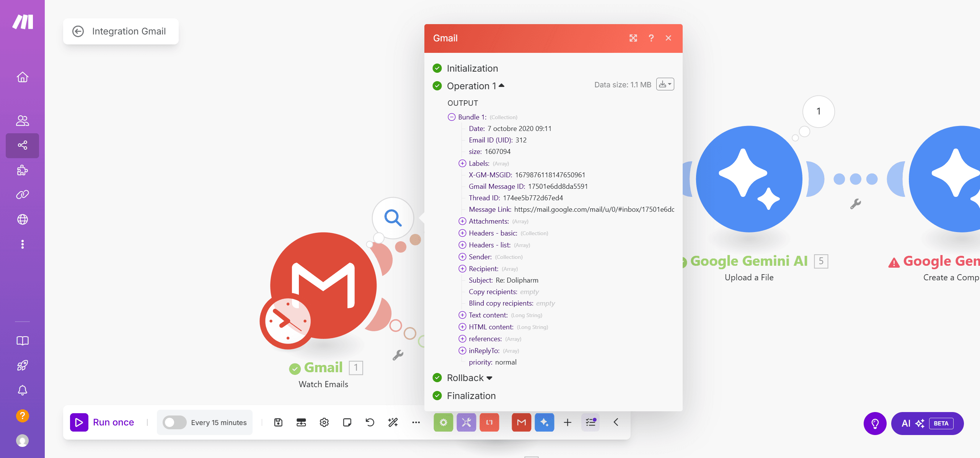The image size is (980, 458).
Task: Collapse Bundle 1 collection
Action: [452, 117]
